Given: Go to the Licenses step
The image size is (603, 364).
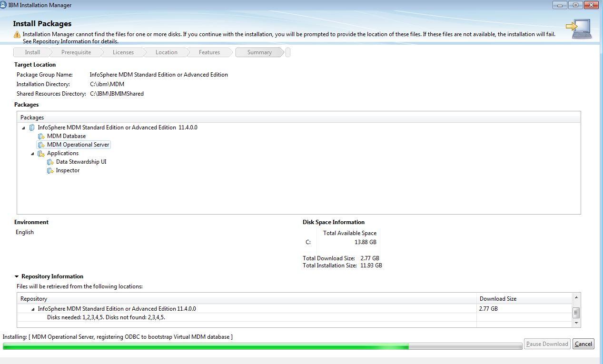Looking at the screenshot, I should pos(123,52).
